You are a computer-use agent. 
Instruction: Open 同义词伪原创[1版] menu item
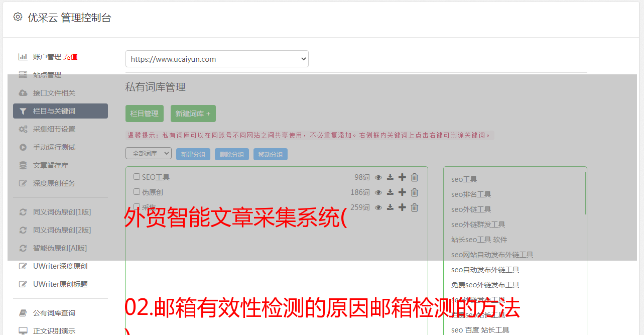tap(62, 212)
